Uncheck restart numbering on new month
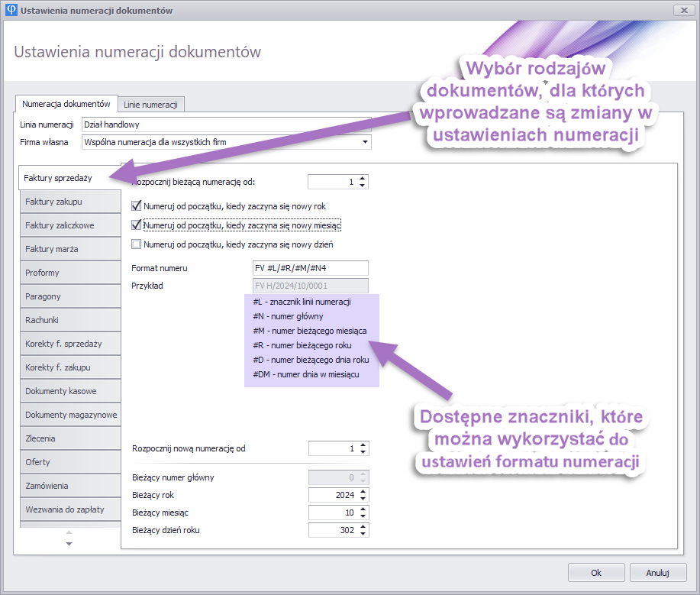 click(137, 225)
